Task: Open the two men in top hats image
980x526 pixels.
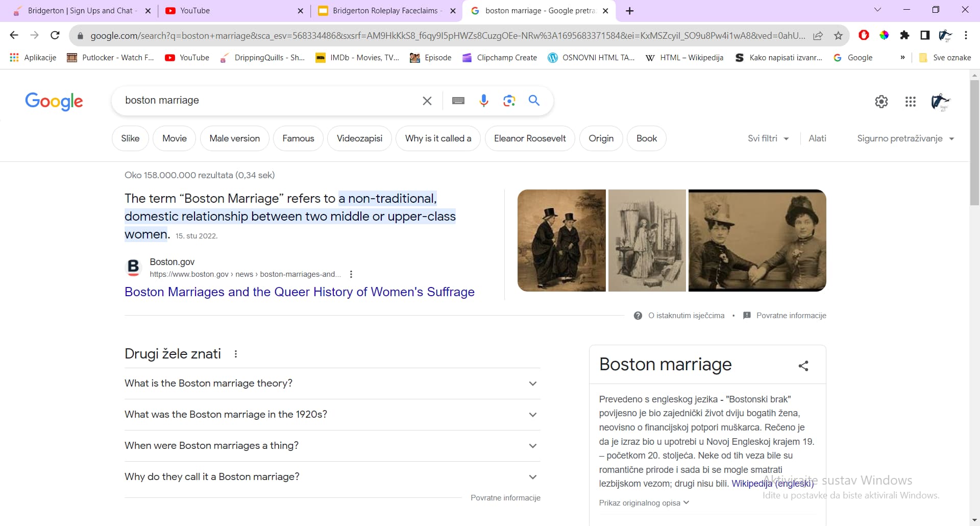Action: (561, 241)
